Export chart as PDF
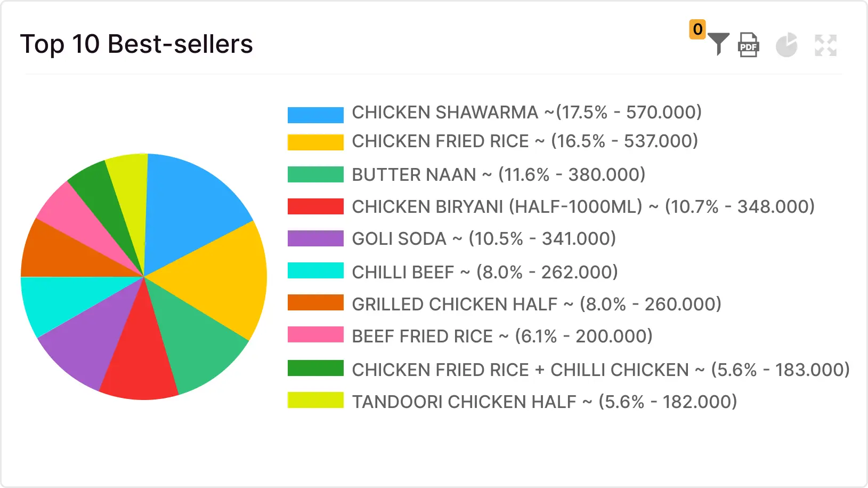Image resolution: width=868 pixels, height=488 pixels. [748, 45]
